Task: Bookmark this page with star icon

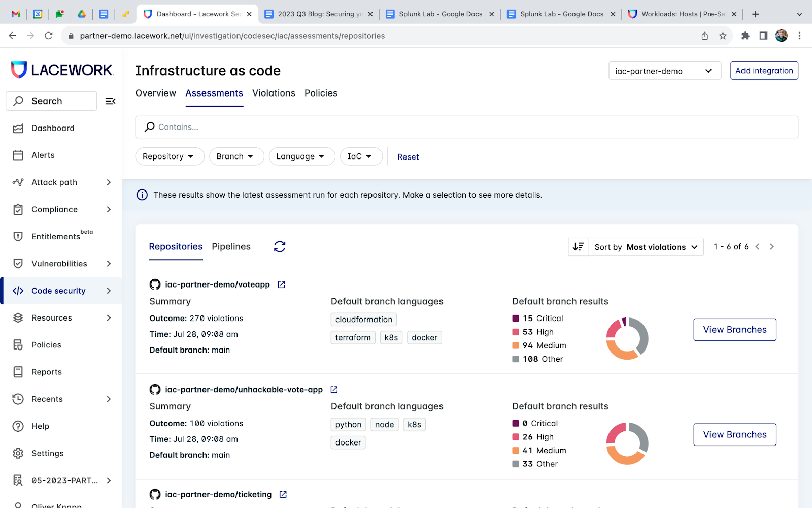Action: (723, 36)
